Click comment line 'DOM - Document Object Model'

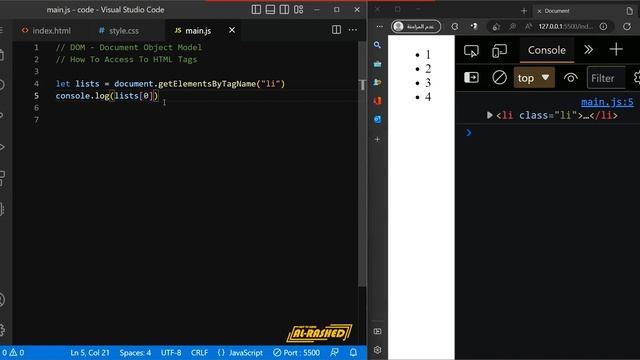(x=129, y=47)
